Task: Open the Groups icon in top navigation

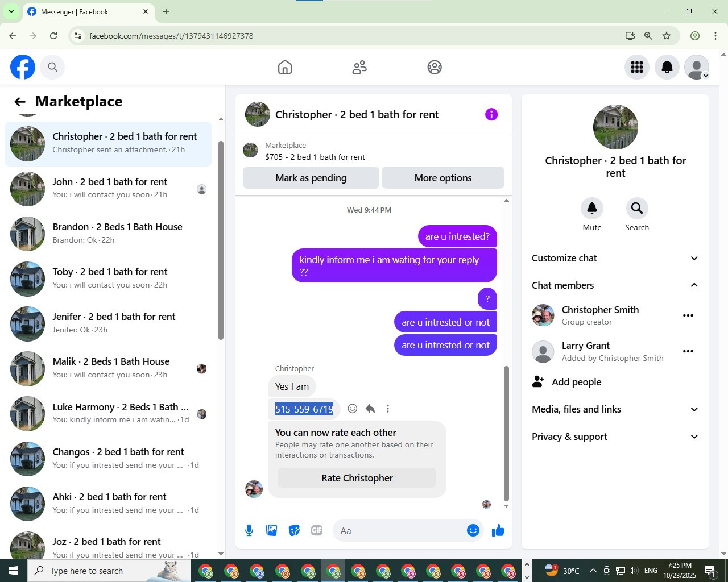Action: [x=435, y=67]
